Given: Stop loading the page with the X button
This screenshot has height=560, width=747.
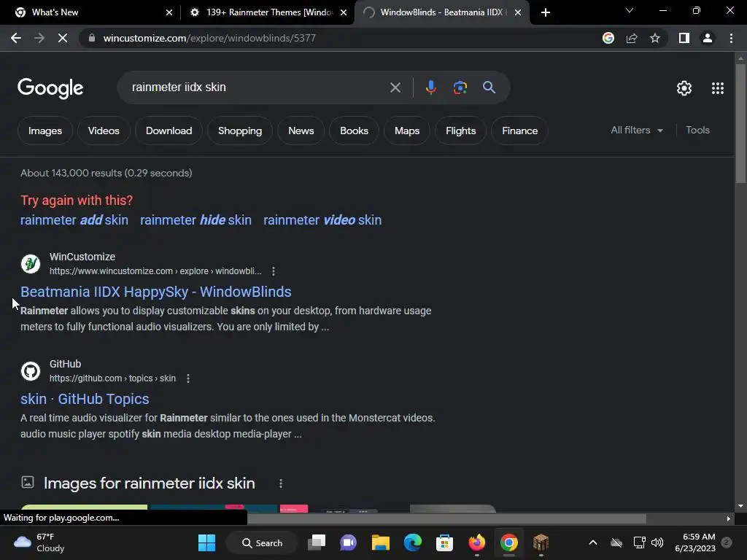Looking at the screenshot, I should point(63,38).
